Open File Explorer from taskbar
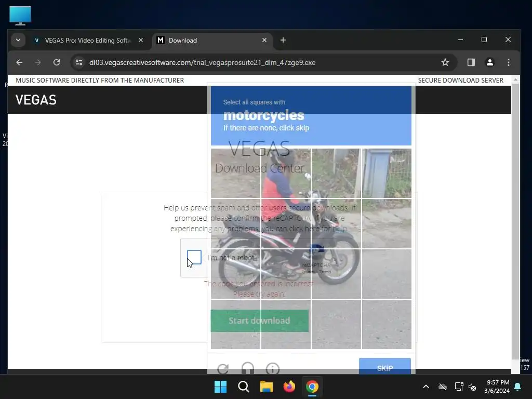The image size is (532, 399). [267, 387]
